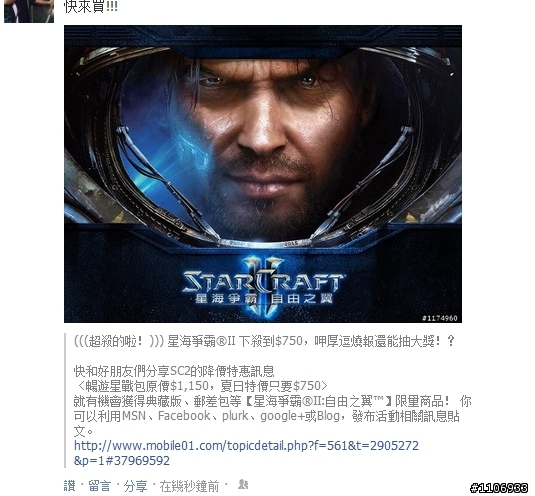Image resolution: width=535 pixels, height=496 pixels.
Task: Click the 暢遊星戰包原價$1,150 price line
Action: [x=201, y=386]
